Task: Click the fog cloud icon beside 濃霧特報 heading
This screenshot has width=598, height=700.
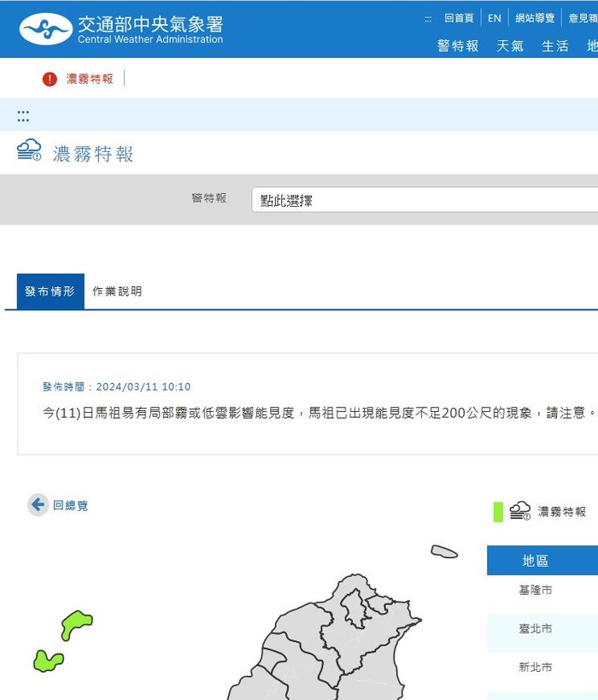Action: pos(29,150)
